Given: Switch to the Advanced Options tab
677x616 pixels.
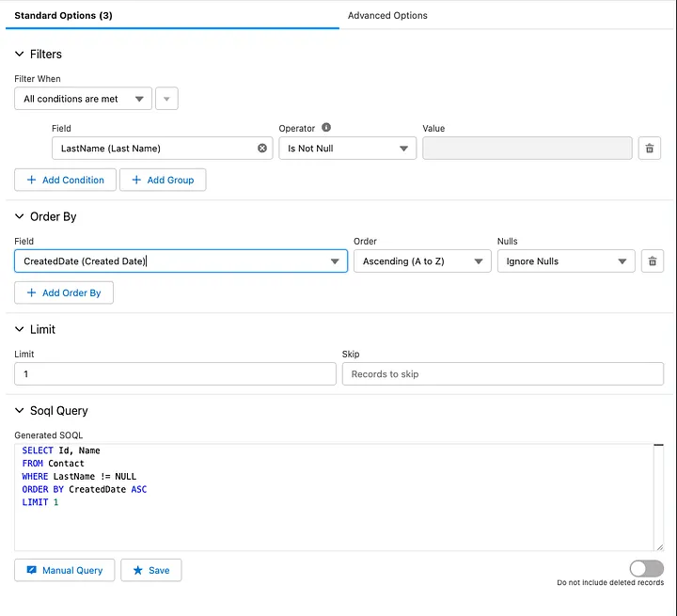Looking at the screenshot, I should click(387, 16).
